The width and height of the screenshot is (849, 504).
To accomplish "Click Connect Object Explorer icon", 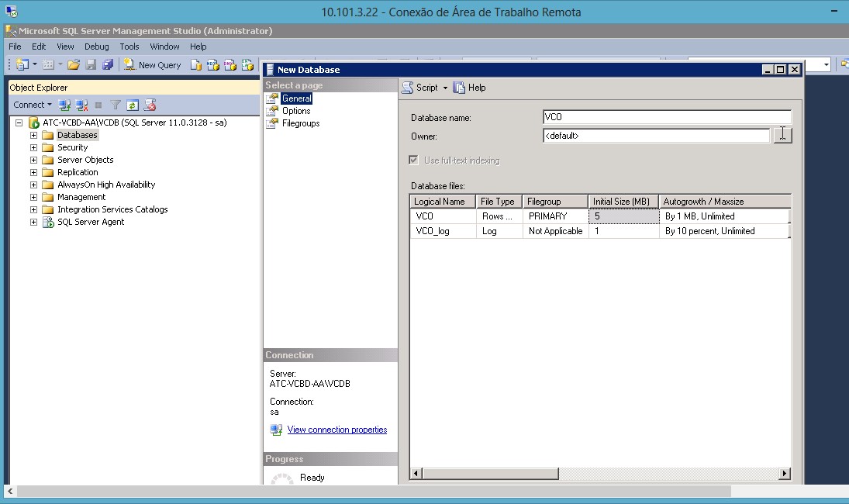I will coord(65,105).
